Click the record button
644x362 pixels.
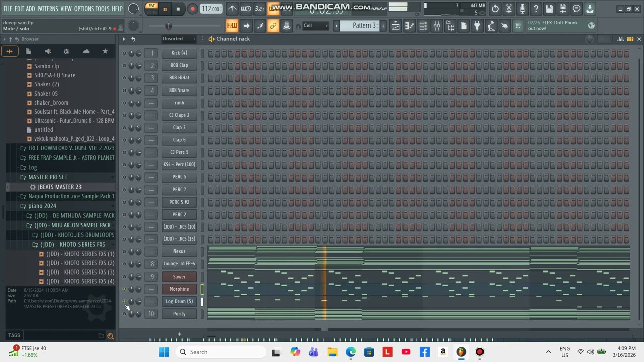coord(192,9)
